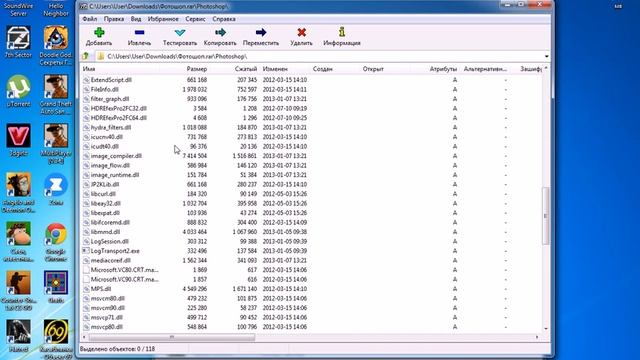Click the Открыт column header
The height and width of the screenshot is (360, 640).
pos(373,69)
